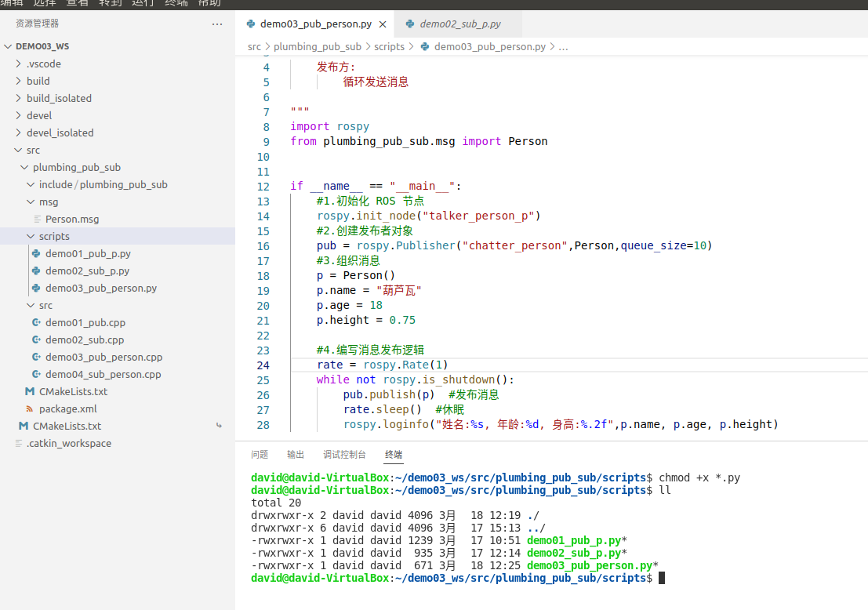Click the Python icon in the breadcrumb bar

427,47
